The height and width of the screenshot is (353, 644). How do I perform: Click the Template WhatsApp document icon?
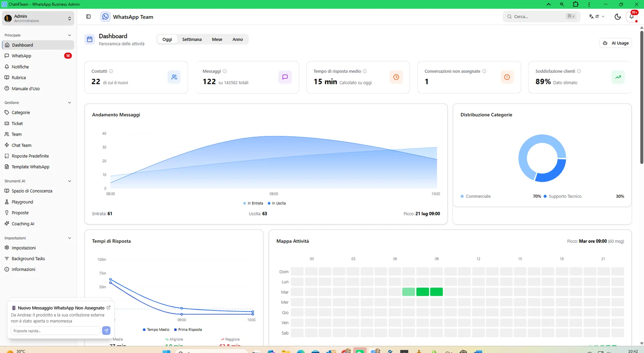click(7, 167)
